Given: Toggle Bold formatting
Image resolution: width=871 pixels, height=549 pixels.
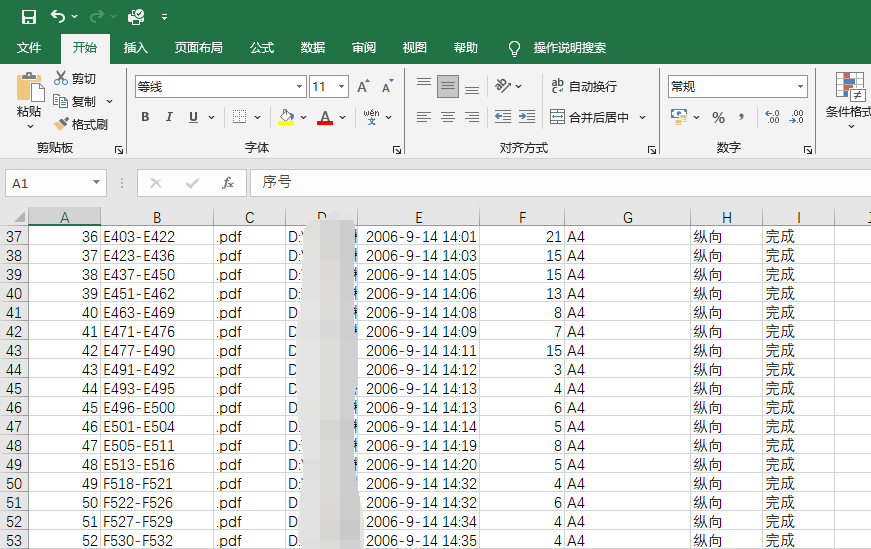Looking at the screenshot, I should 145,117.
